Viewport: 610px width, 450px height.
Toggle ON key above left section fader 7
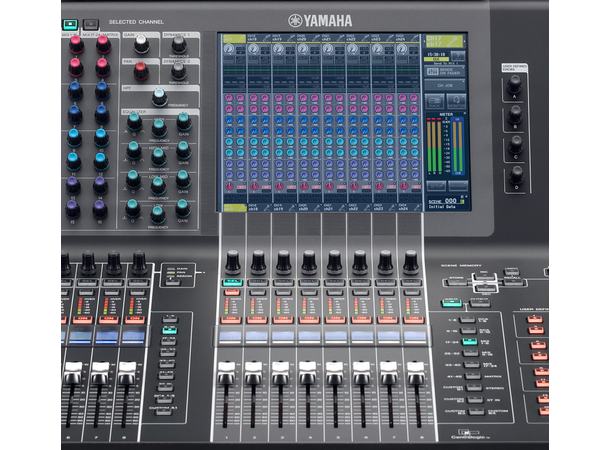[x=109, y=319]
